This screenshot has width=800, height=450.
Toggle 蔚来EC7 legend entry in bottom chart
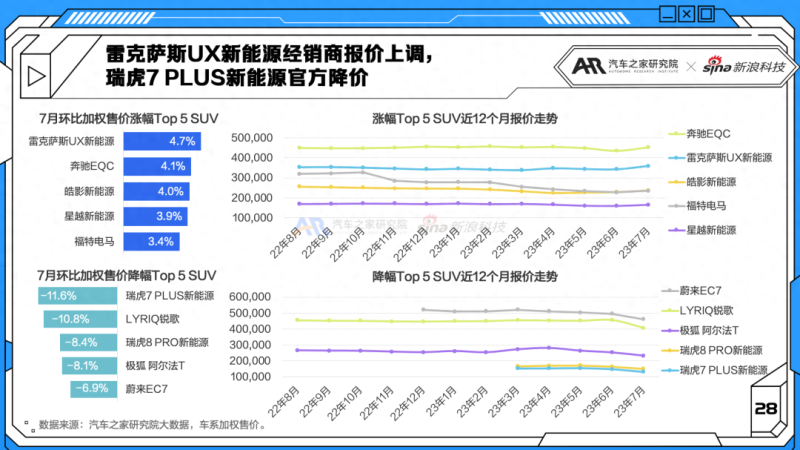pos(707,290)
